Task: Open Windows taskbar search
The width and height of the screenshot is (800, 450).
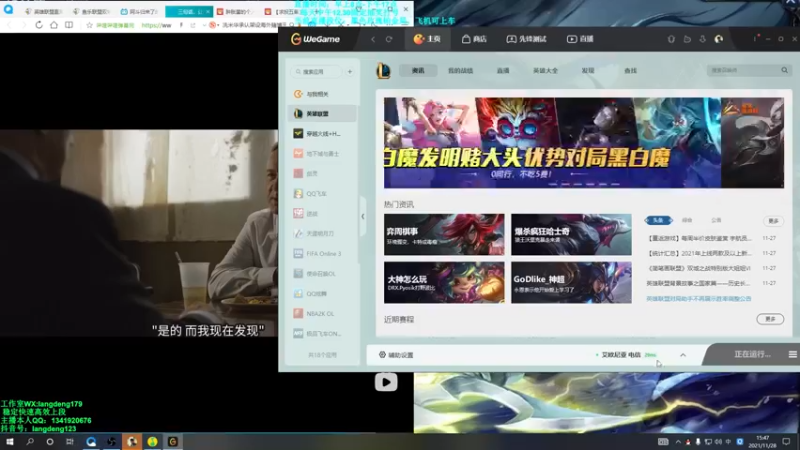Action: click(x=30, y=441)
